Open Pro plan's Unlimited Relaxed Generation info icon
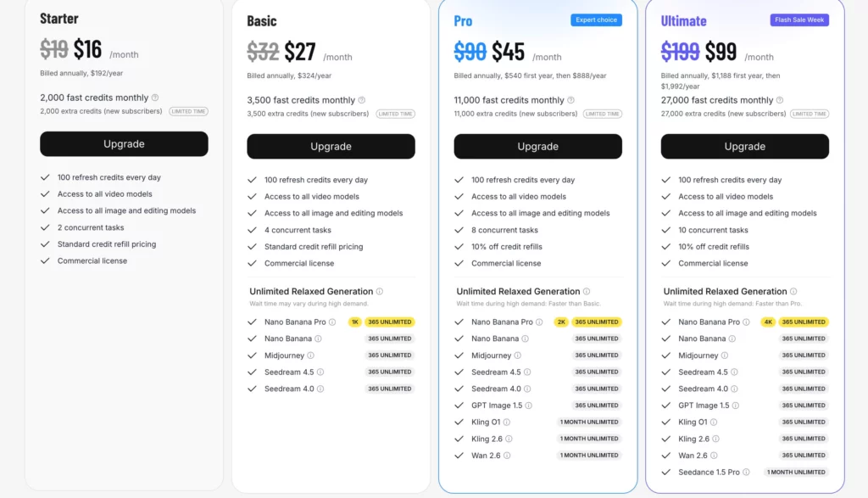 (x=587, y=292)
